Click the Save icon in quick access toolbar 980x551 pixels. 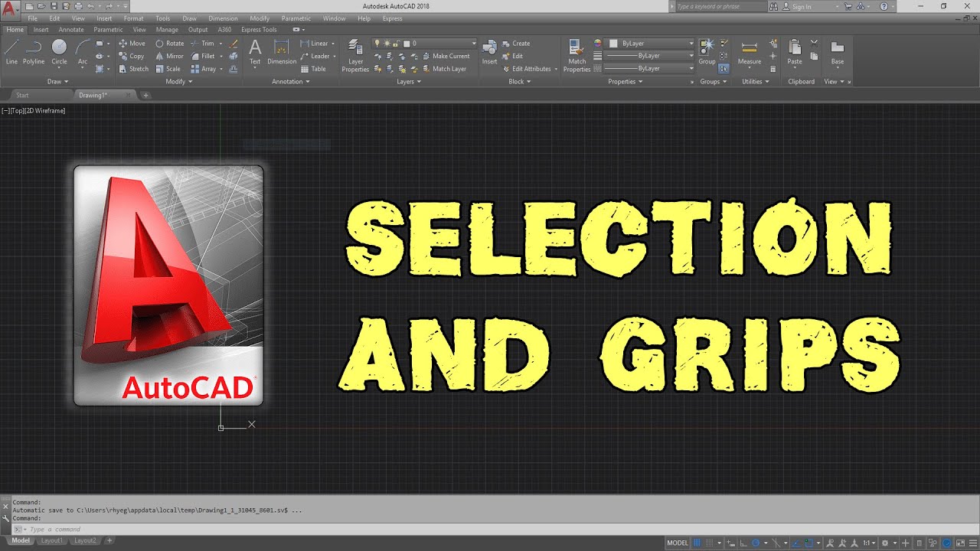(54, 6)
